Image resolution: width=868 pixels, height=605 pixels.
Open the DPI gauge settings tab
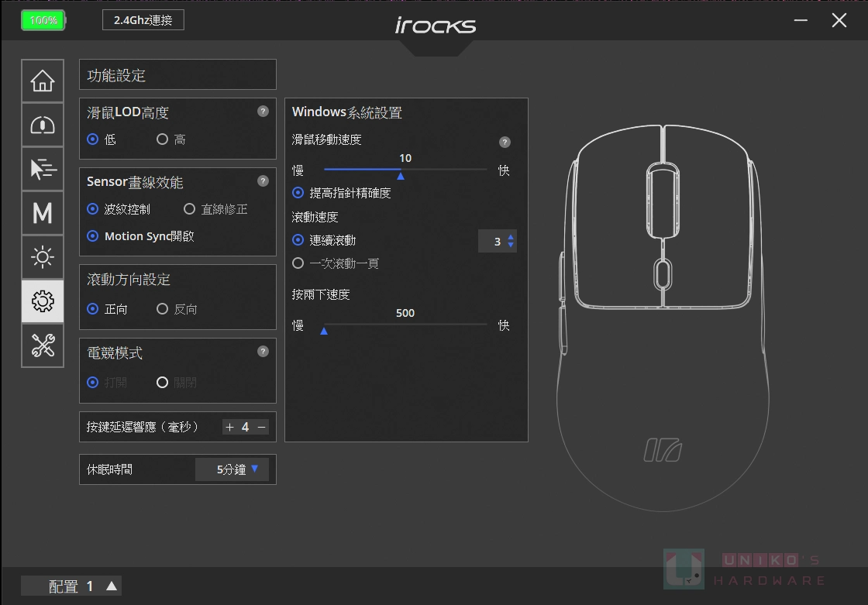43,125
